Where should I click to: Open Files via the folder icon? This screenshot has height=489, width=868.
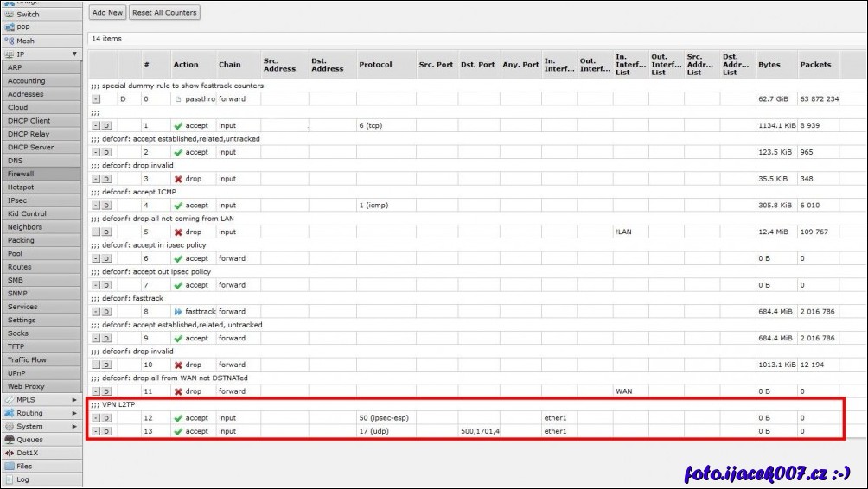tap(10, 466)
